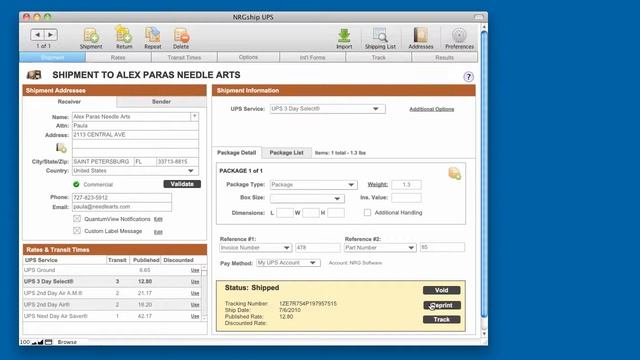
Task: Open the Reference #1 type dropdown
Action: (x=256, y=248)
